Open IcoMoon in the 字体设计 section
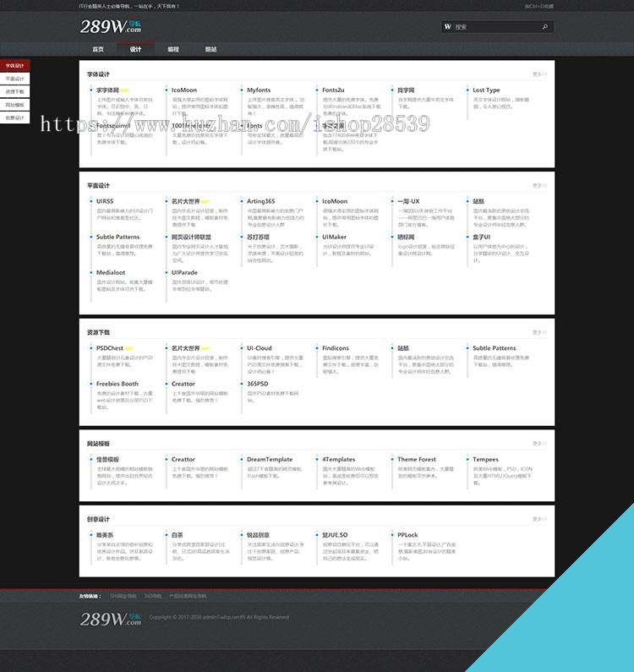Image resolution: width=634 pixels, height=672 pixels. click(x=184, y=90)
